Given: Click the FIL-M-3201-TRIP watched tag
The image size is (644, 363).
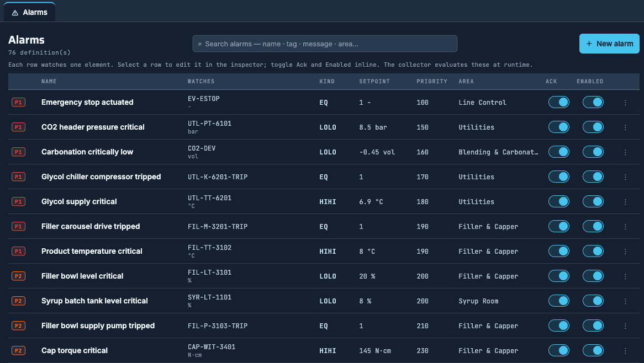Looking at the screenshot, I should [218, 226].
